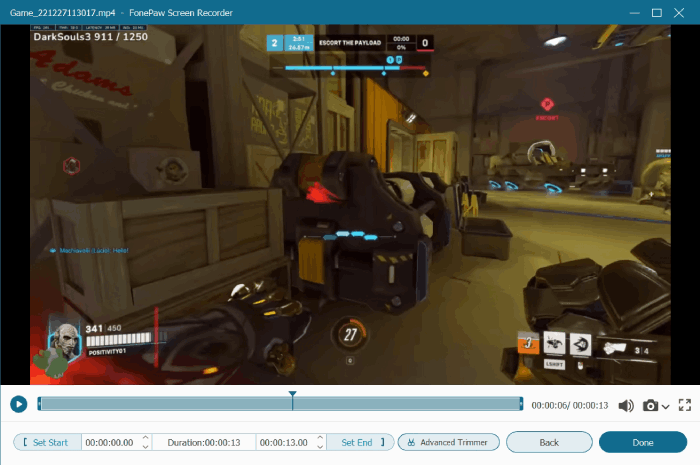
Task: Increase start time with up stepper arrow
Action: coord(146,438)
